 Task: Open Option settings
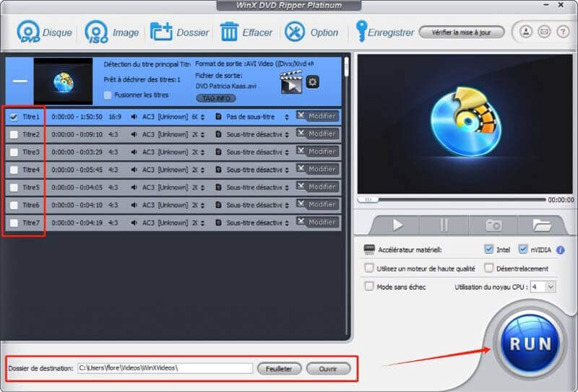[x=311, y=32]
